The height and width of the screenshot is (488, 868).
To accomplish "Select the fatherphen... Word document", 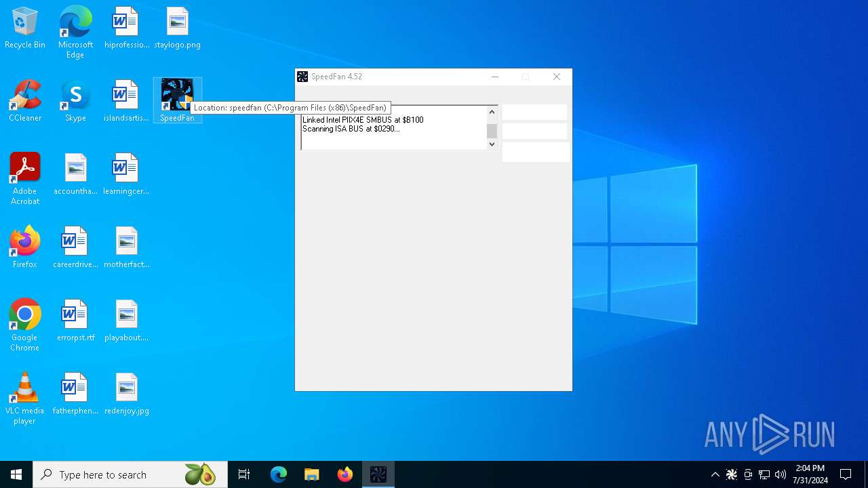I will point(75,394).
